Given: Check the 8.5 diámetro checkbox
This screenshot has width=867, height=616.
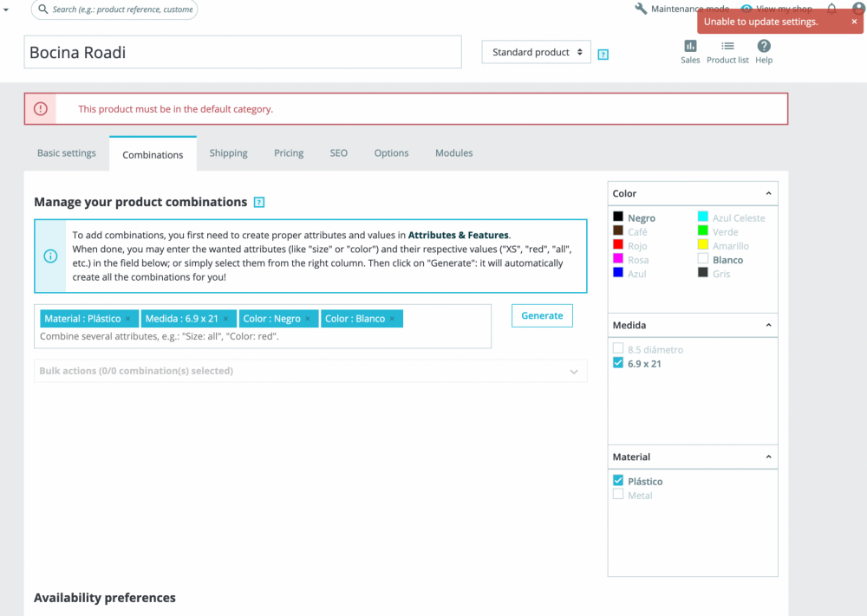Looking at the screenshot, I should [618, 348].
